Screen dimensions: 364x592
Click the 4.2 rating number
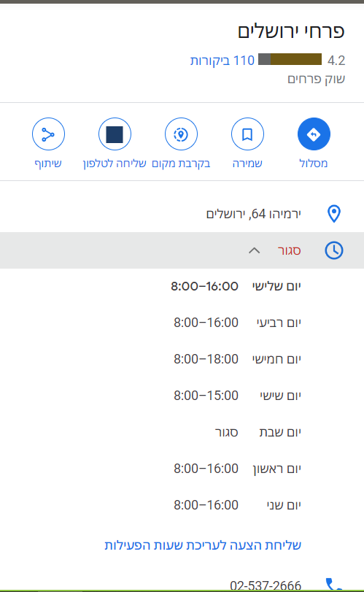[336, 61]
